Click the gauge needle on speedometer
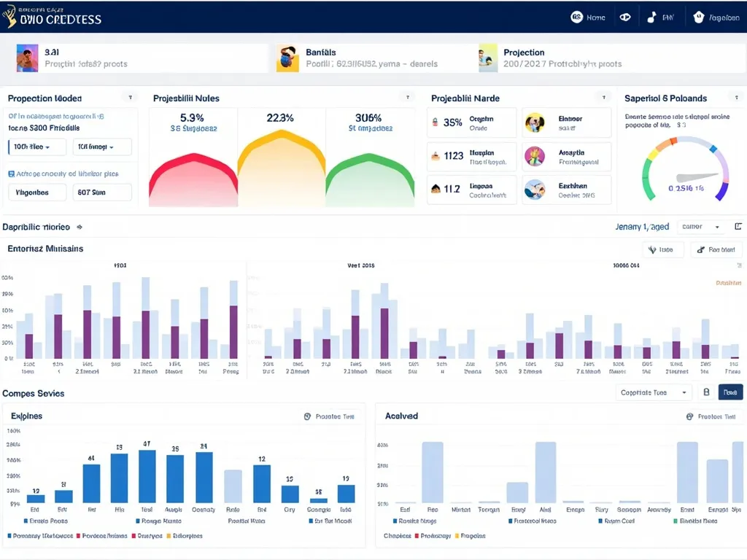 (697, 177)
